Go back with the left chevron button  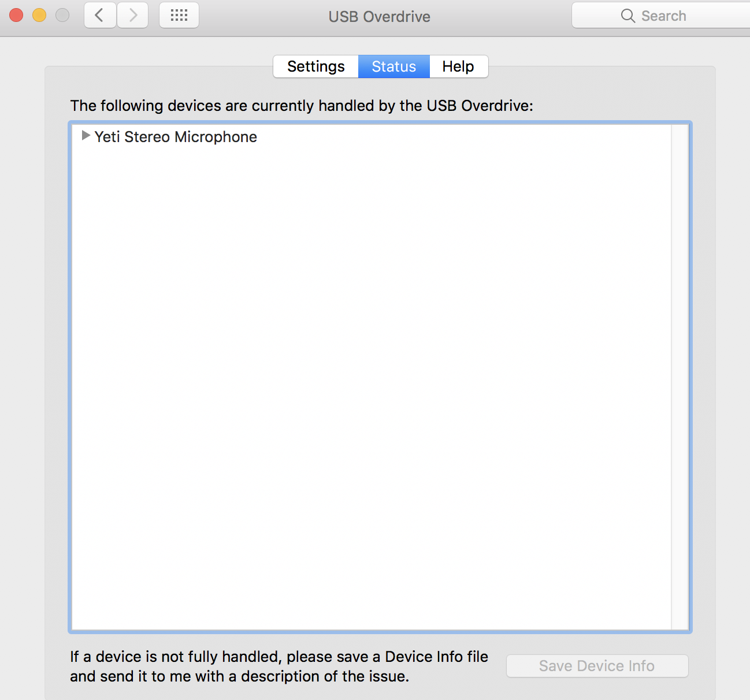[100, 15]
